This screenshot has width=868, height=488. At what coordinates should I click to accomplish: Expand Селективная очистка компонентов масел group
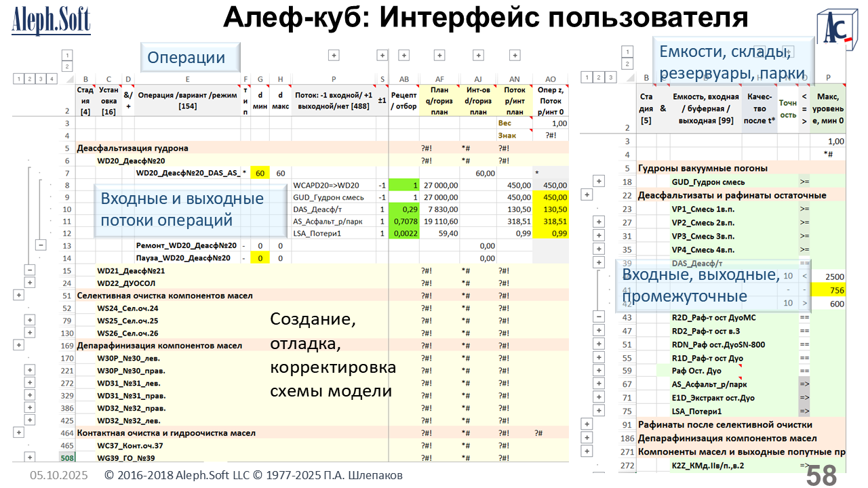[18, 296]
